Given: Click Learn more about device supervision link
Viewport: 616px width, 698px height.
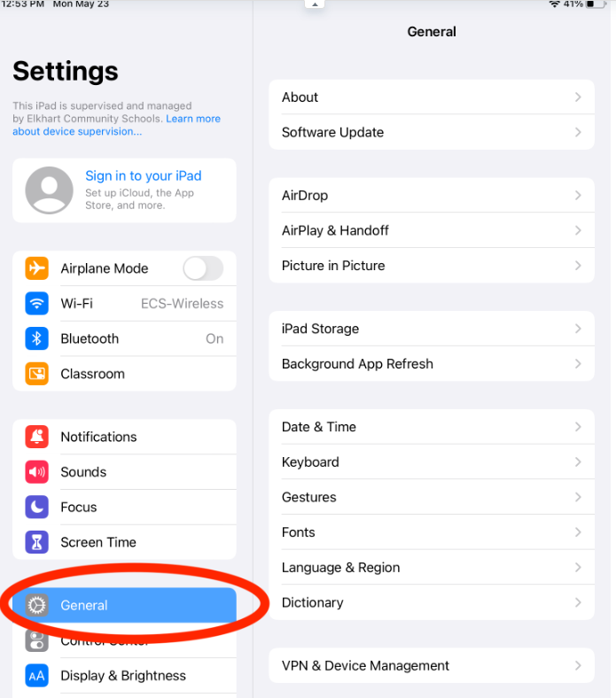Looking at the screenshot, I should click(117, 125).
